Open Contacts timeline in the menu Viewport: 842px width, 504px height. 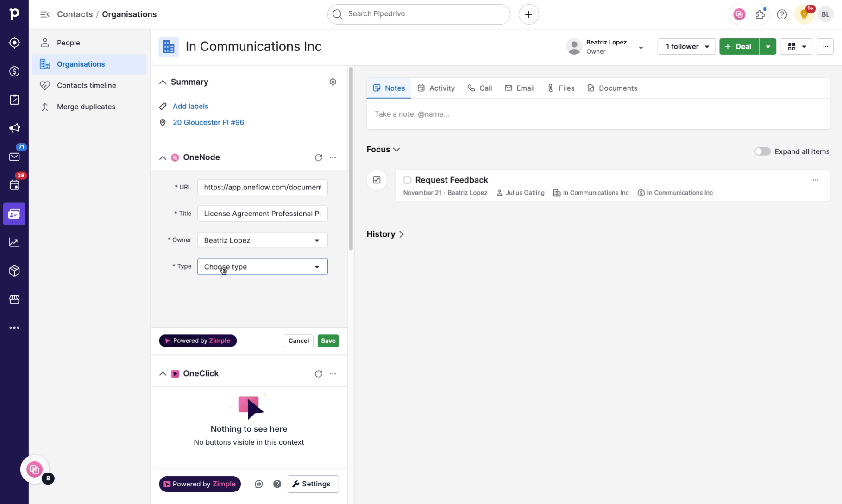tap(90, 85)
